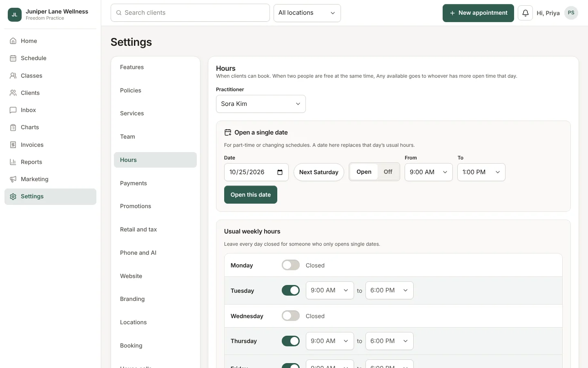
Task: Enable Wednesday hours toggle
Action: pyautogui.click(x=291, y=316)
